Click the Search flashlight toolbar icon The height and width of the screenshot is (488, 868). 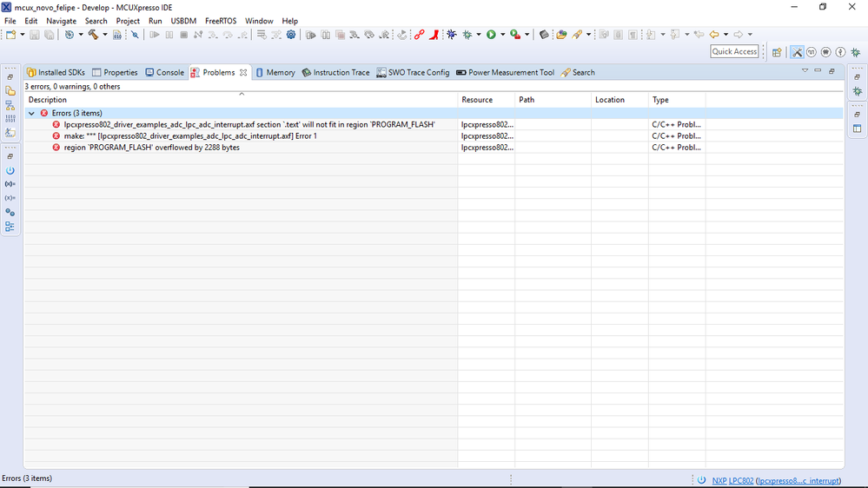pyautogui.click(x=578, y=35)
